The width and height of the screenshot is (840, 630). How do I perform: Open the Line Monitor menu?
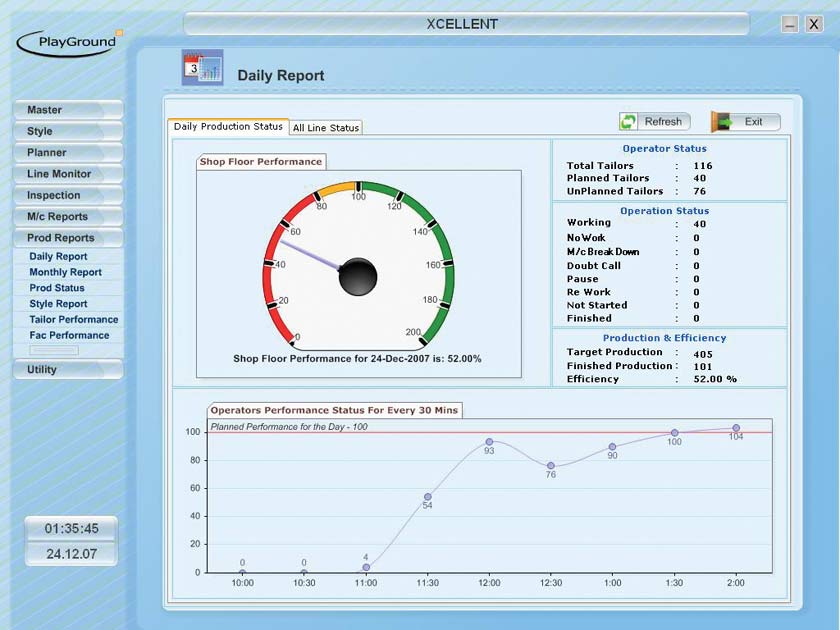[67, 174]
